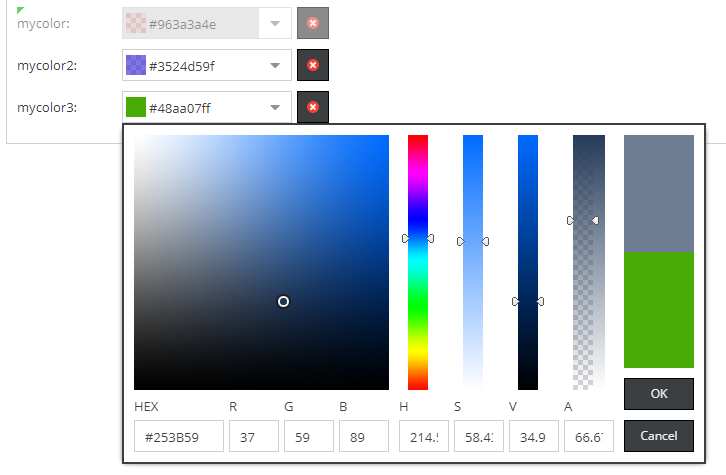This screenshot has width=726, height=475.
Task: Focus the G green value field
Action: point(308,437)
